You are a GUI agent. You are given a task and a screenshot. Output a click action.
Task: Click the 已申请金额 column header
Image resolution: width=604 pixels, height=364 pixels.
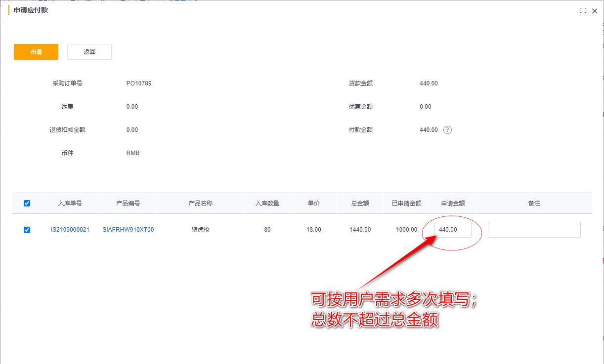(x=406, y=203)
